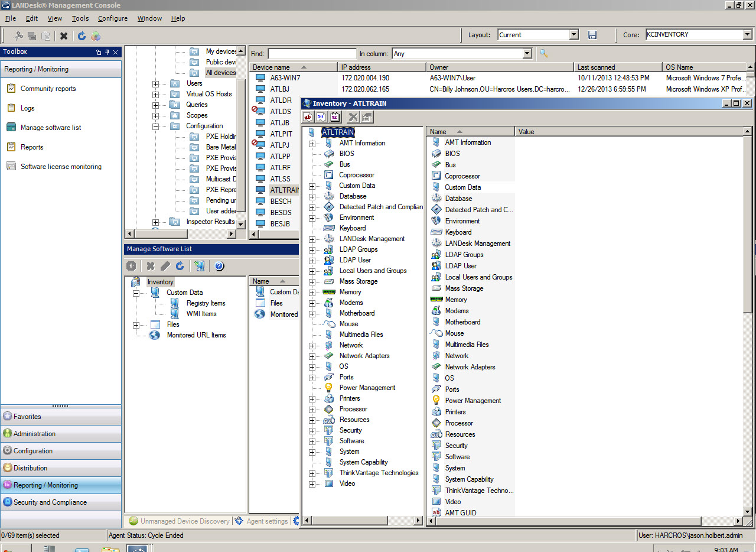756x552 pixels.
Task: Collapse the Configuration folder in the devices tree
Action: 155,125
